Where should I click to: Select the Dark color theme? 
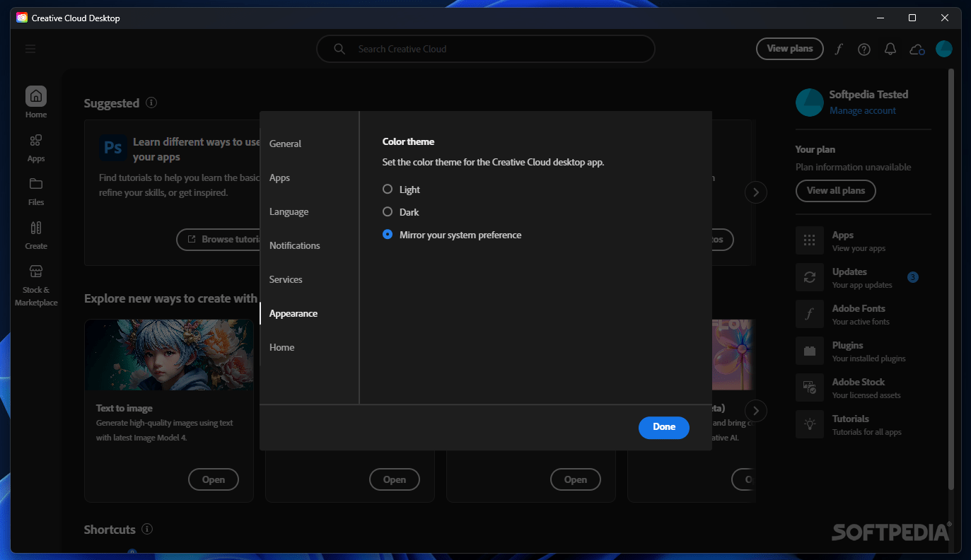click(x=388, y=212)
